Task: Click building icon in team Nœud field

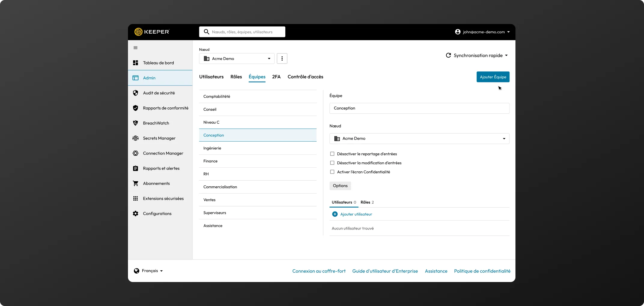Action: coord(337,139)
